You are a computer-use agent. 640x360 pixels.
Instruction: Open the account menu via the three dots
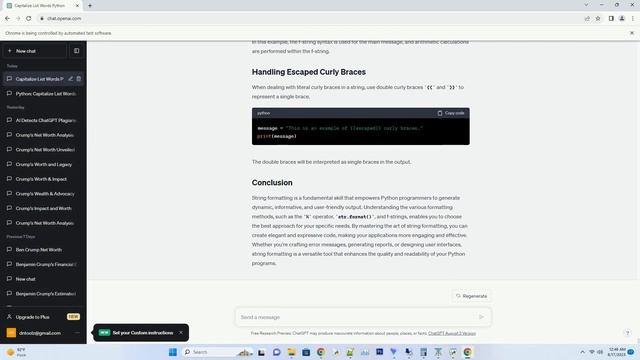77,333
